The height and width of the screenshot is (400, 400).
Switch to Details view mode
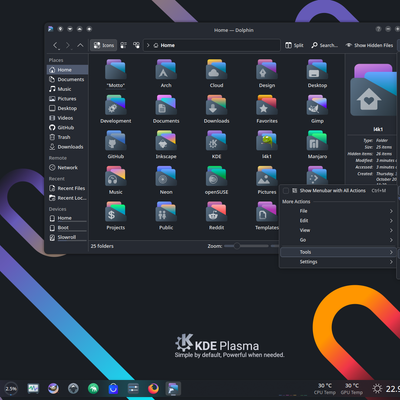click(136, 45)
